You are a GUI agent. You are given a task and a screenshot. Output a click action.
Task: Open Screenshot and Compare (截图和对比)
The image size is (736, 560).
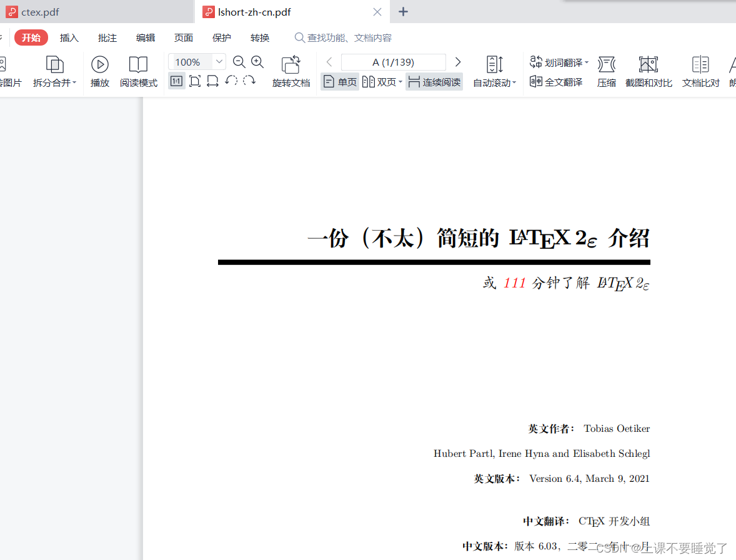point(649,64)
